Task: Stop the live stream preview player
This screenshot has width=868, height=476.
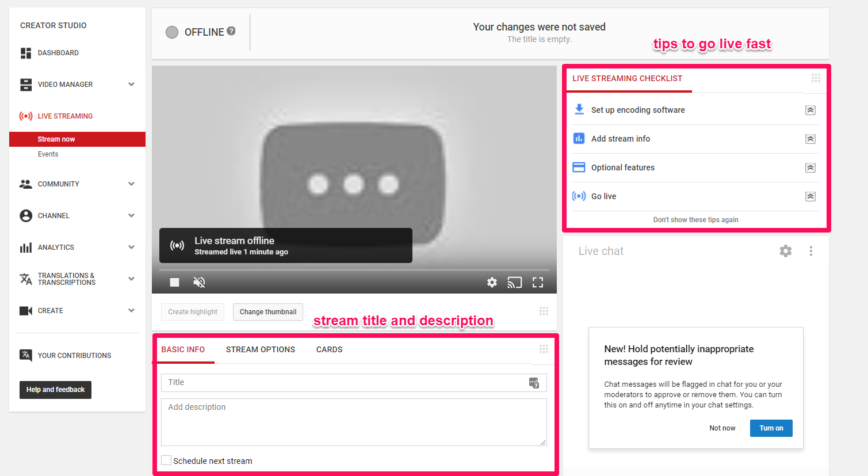Action: click(x=175, y=282)
